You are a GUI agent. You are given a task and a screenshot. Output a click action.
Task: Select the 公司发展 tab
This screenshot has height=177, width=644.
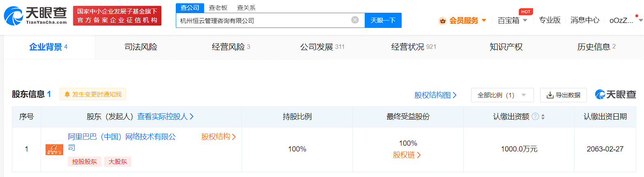(x=322, y=47)
